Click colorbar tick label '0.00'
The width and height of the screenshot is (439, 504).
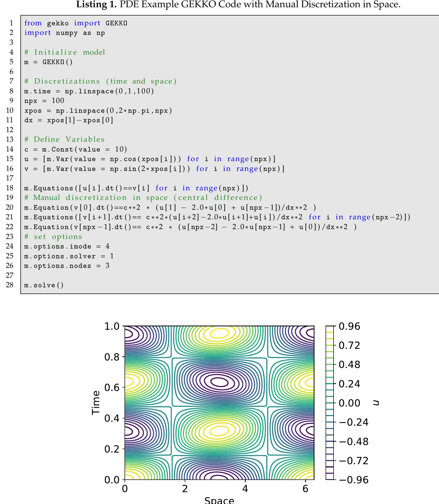(349, 403)
